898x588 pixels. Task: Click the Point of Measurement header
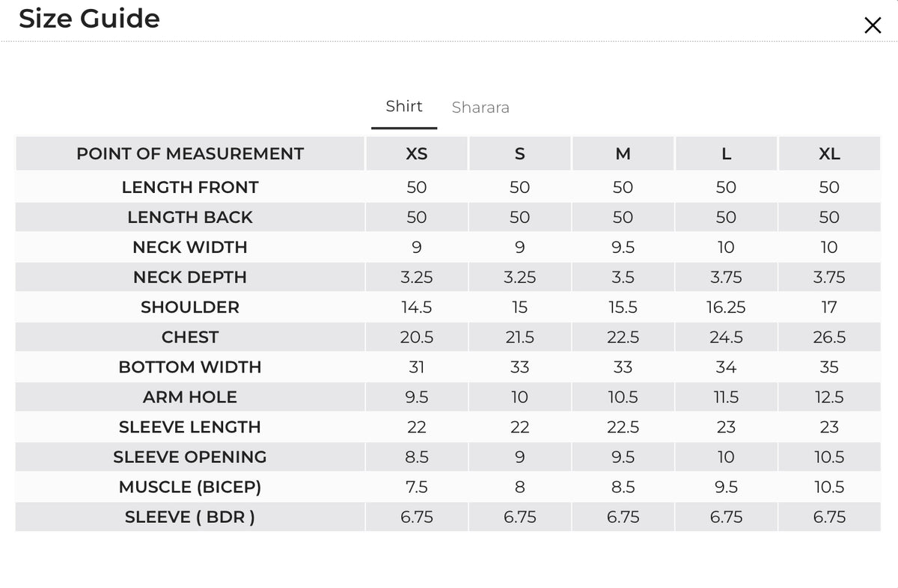[x=190, y=153]
